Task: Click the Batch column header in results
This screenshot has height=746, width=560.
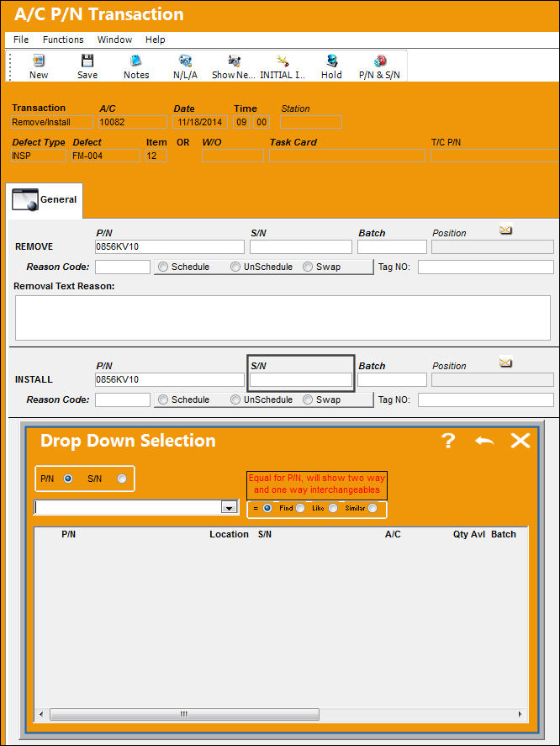Action: pos(504,534)
